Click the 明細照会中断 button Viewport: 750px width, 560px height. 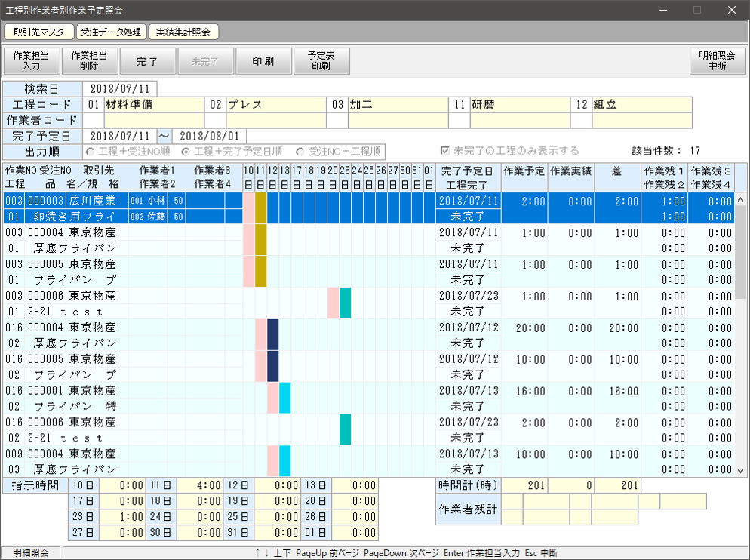(718, 61)
